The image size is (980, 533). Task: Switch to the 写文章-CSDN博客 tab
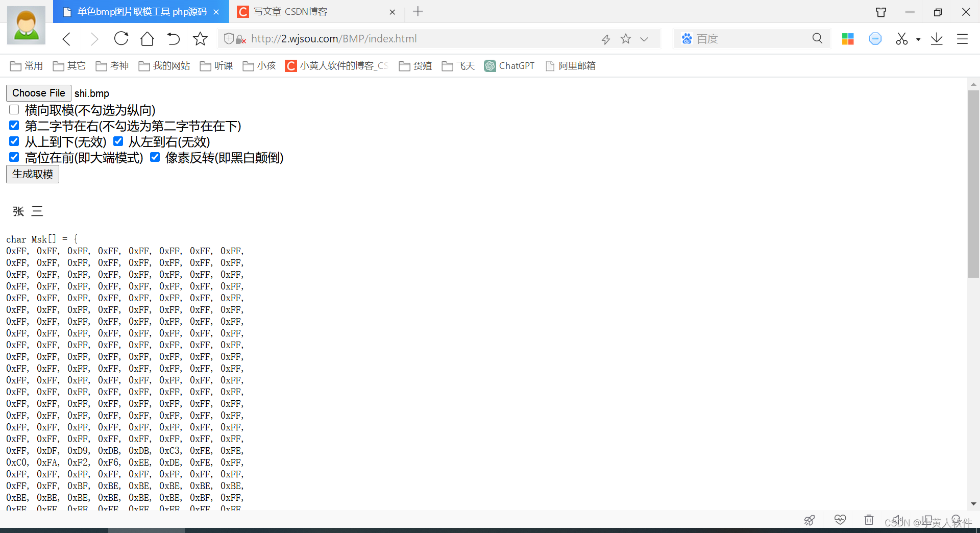click(x=316, y=11)
